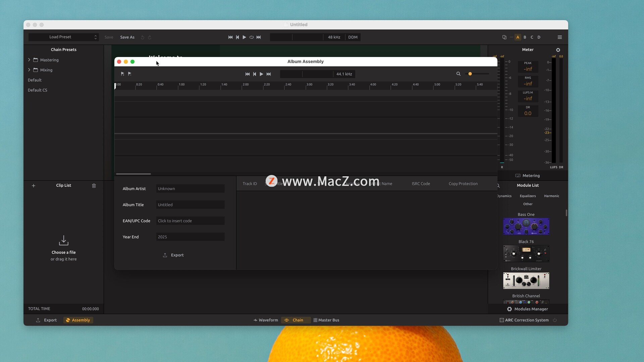Screen dimensions: 644x362
Task: Select the Black 76 module thumbnail
Action: (526, 254)
